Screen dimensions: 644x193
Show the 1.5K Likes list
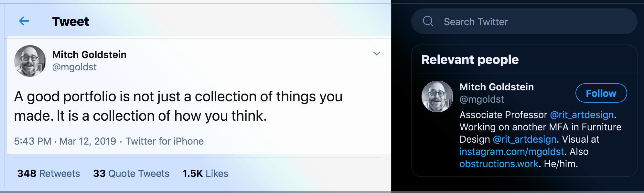(205, 174)
